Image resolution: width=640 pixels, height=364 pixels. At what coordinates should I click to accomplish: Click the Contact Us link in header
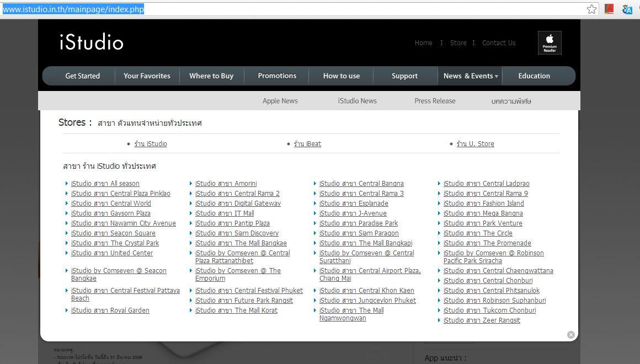tap(499, 43)
